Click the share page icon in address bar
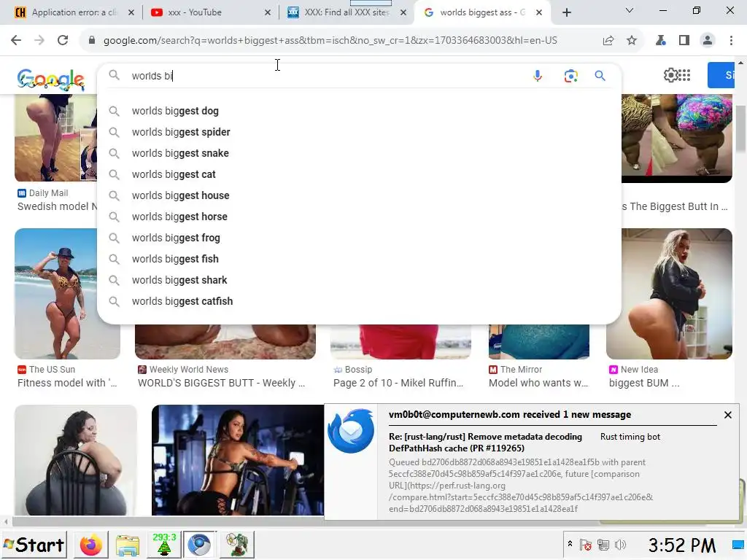The height and width of the screenshot is (560, 747). 608,41
